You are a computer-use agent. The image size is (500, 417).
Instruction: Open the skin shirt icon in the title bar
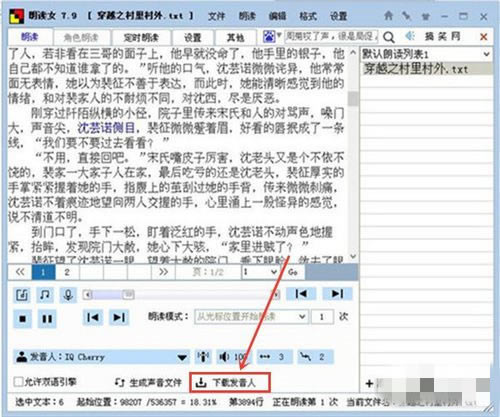coord(425,16)
